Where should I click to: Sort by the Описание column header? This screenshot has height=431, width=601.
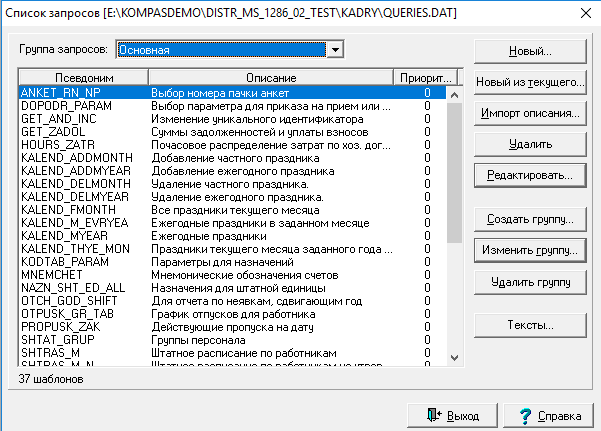tap(271, 78)
